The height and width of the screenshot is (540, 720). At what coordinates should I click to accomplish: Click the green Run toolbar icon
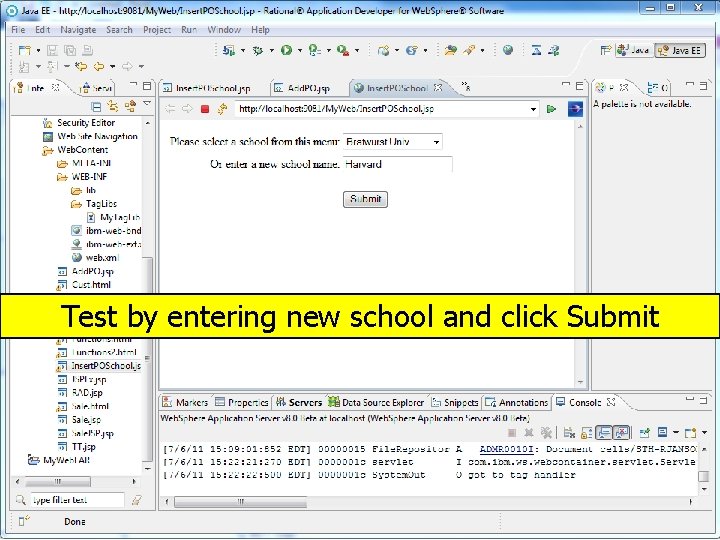coord(287,50)
